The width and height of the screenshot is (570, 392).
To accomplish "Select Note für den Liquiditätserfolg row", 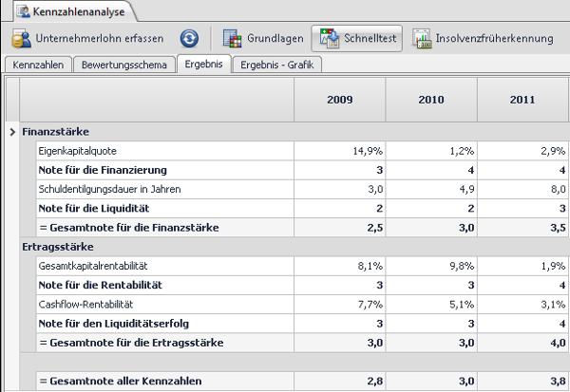I will click(302, 324).
